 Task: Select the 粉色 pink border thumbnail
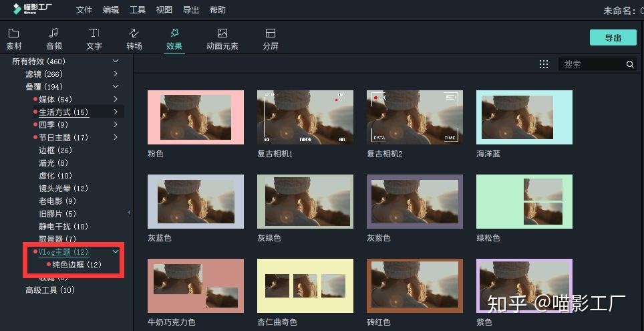coord(196,117)
